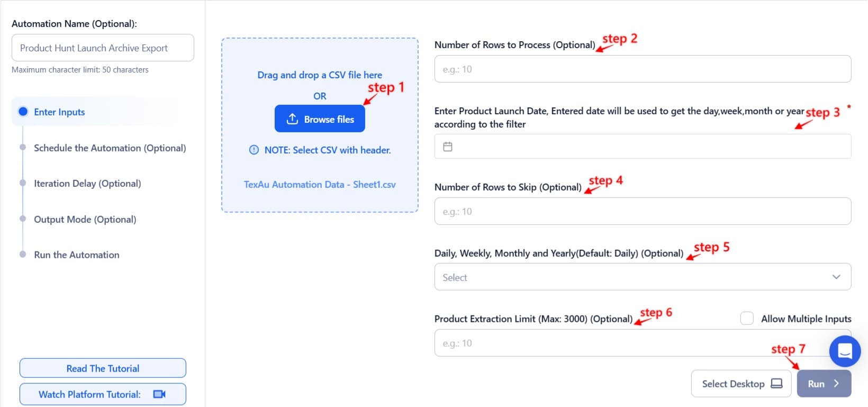Click the arrow icon inside the Run button
The image size is (868, 407).
pos(836,383)
